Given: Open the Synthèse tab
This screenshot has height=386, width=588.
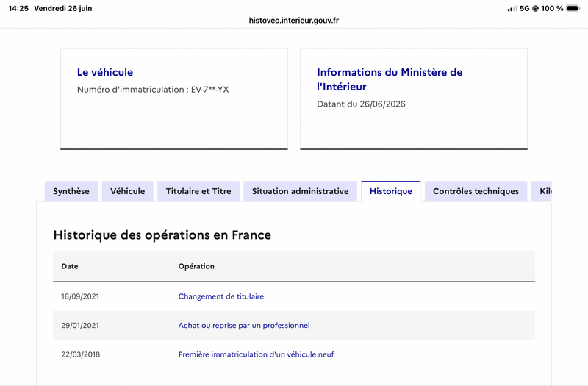Looking at the screenshot, I should point(71,191).
